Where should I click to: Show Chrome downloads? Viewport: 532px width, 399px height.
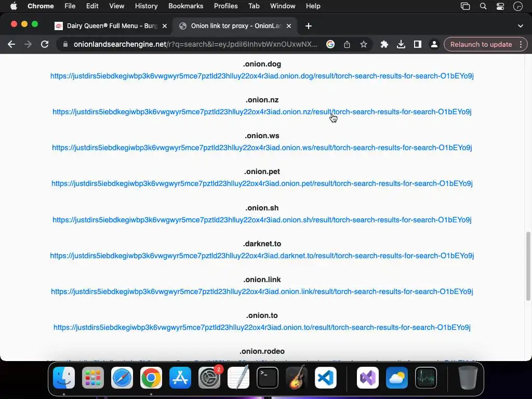point(401,45)
